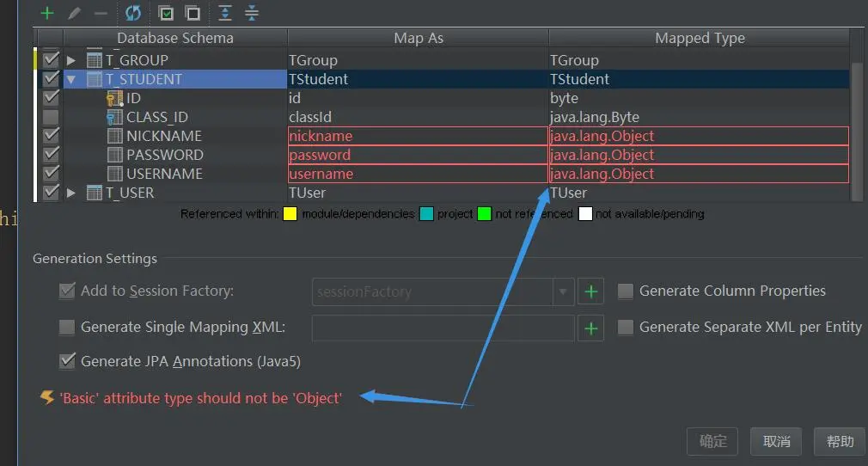Image resolution: width=868 pixels, height=466 pixels.
Task: Expand the T_GROUP table node
Action: (x=71, y=60)
